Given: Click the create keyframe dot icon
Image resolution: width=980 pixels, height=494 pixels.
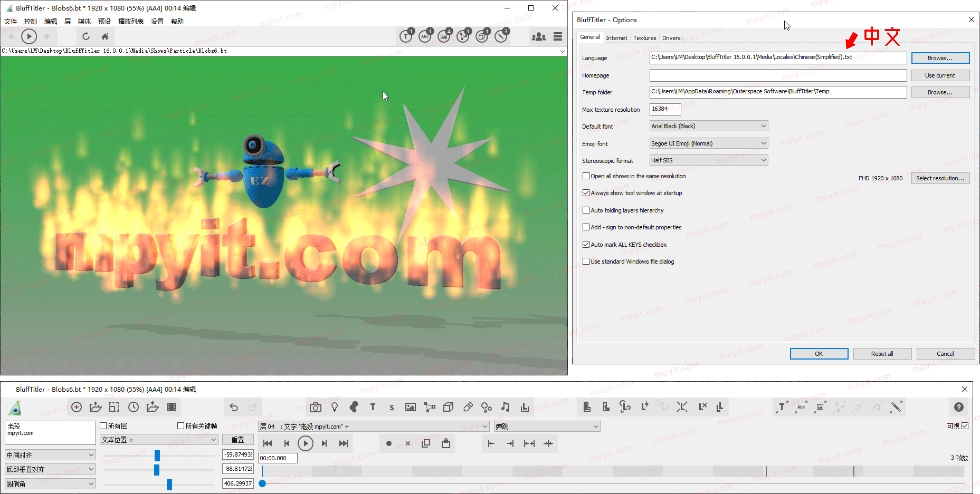Looking at the screenshot, I should coord(389,443).
